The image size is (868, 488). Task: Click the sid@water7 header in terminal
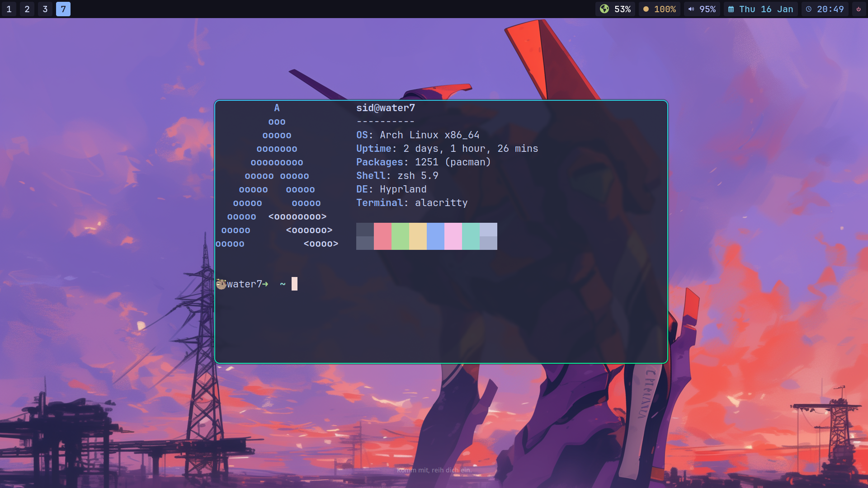386,108
